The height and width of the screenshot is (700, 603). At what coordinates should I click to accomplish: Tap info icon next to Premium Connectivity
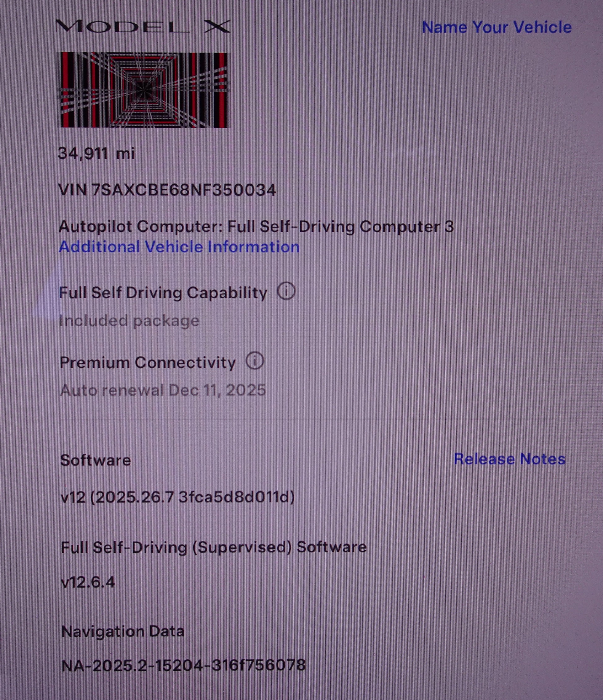pos(255,361)
